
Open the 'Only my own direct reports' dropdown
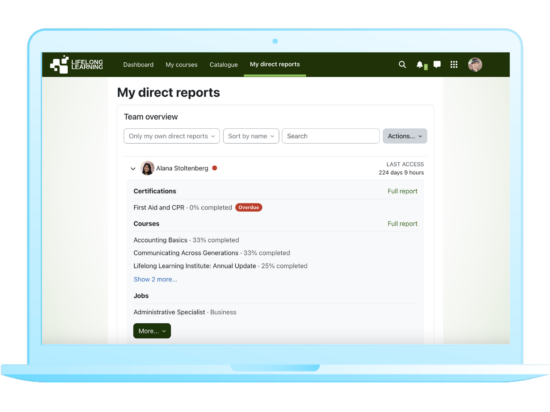(x=172, y=136)
